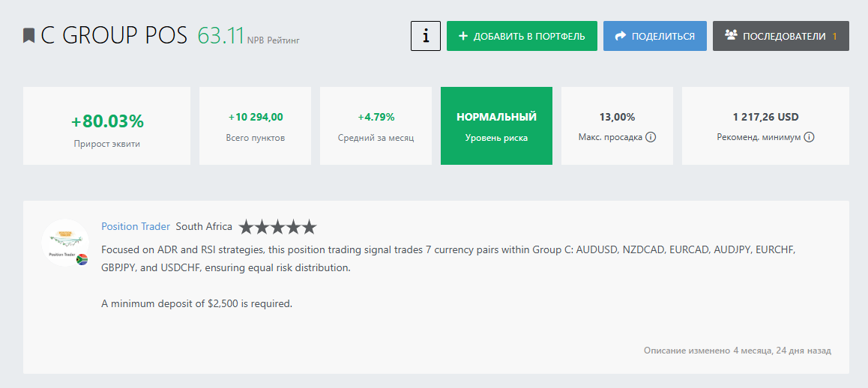Viewport: 868px width, 388px height.
Task: Select the Всего пунктов stat card
Action: click(x=255, y=126)
